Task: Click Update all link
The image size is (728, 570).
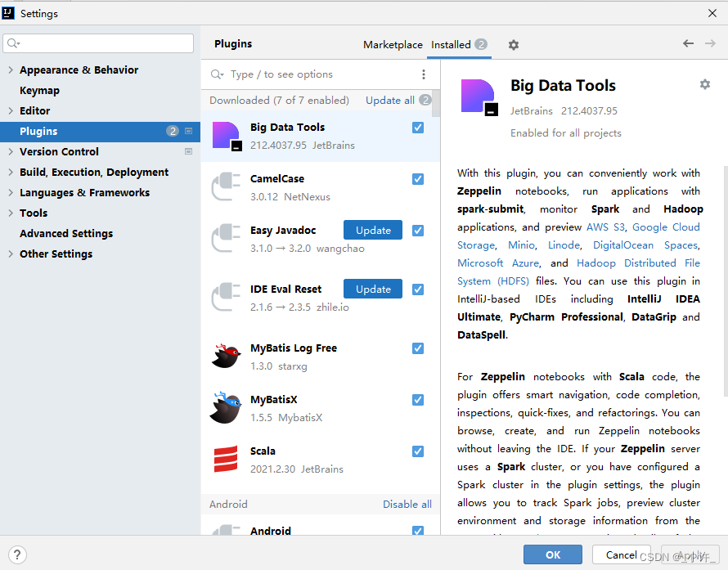Action: coord(390,101)
